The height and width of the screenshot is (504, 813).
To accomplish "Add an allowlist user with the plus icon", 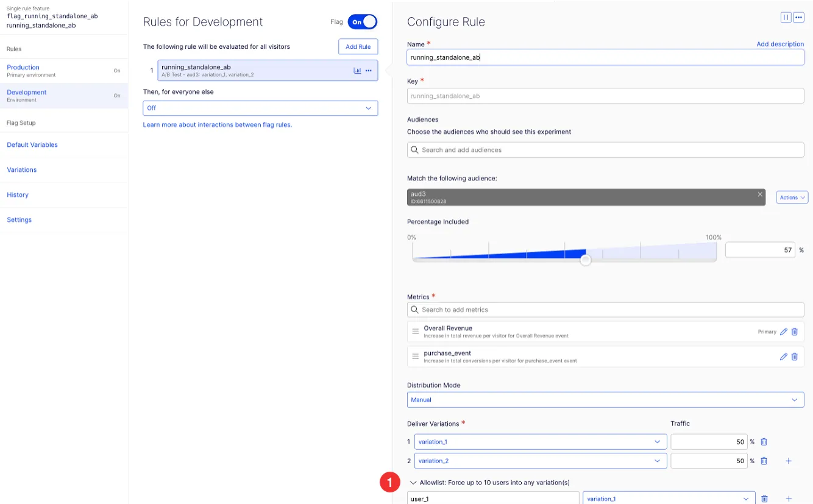I will (789, 499).
